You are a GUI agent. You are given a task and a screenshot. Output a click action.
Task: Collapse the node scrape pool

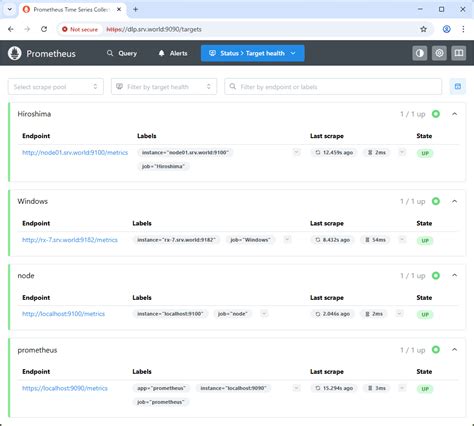(454, 275)
